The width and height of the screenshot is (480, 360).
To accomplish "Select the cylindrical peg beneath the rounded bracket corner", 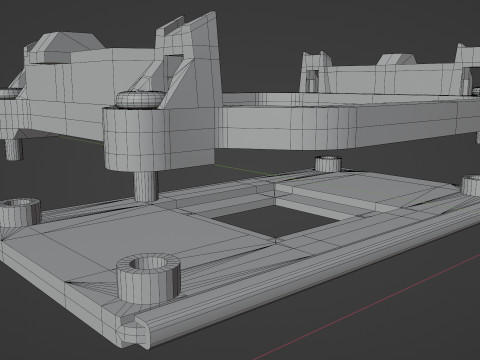I will tap(146, 186).
